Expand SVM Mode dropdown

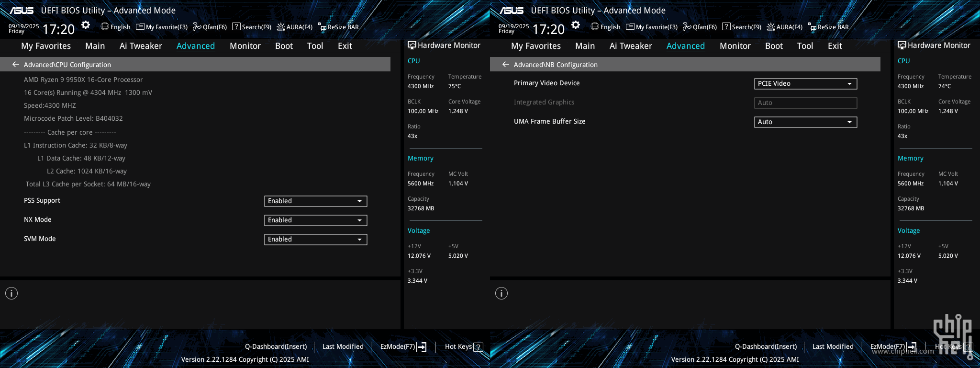316,240
